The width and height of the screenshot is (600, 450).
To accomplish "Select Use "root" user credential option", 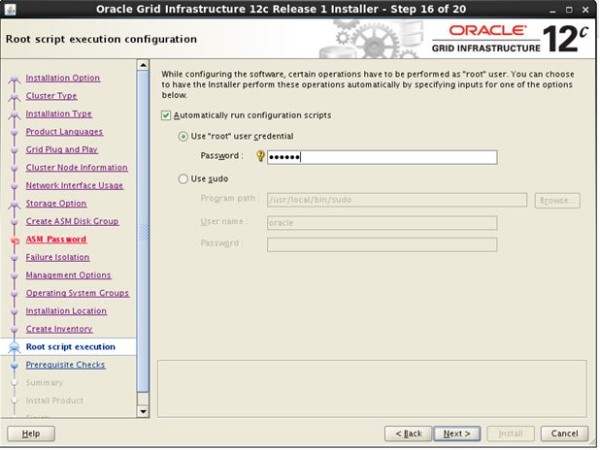I will (183, 137).
